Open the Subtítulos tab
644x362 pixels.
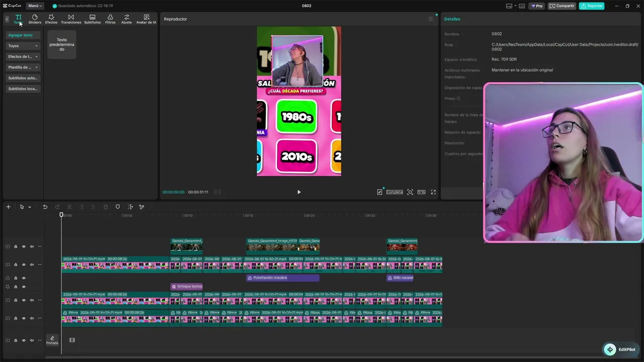(92, 19)
